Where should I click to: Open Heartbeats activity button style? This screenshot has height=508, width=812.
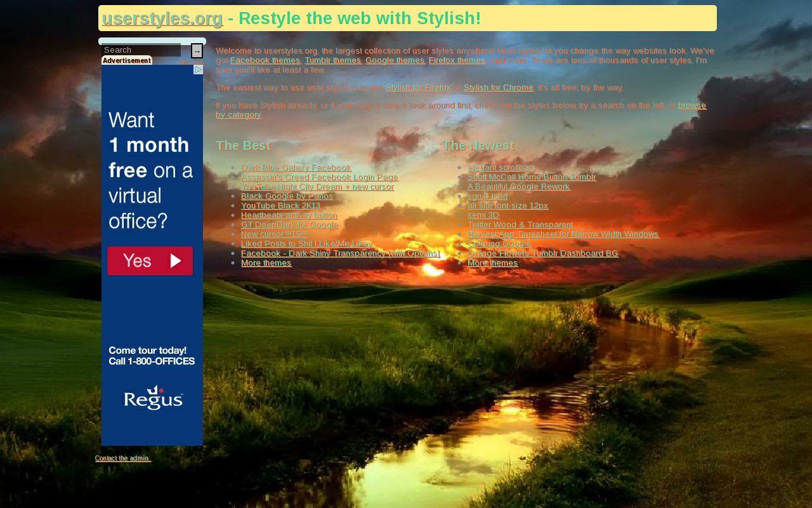[x=289, y=215]
